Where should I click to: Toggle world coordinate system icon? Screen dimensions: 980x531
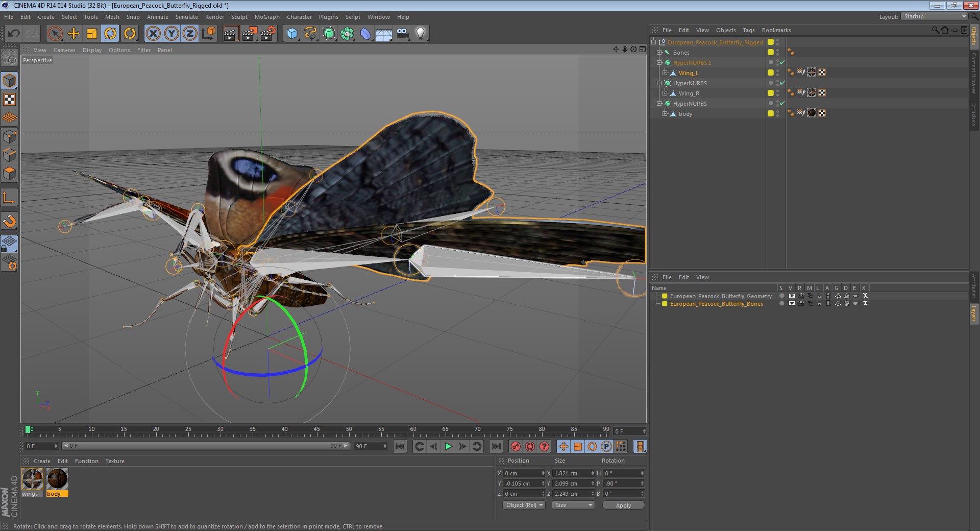point(208,34)
